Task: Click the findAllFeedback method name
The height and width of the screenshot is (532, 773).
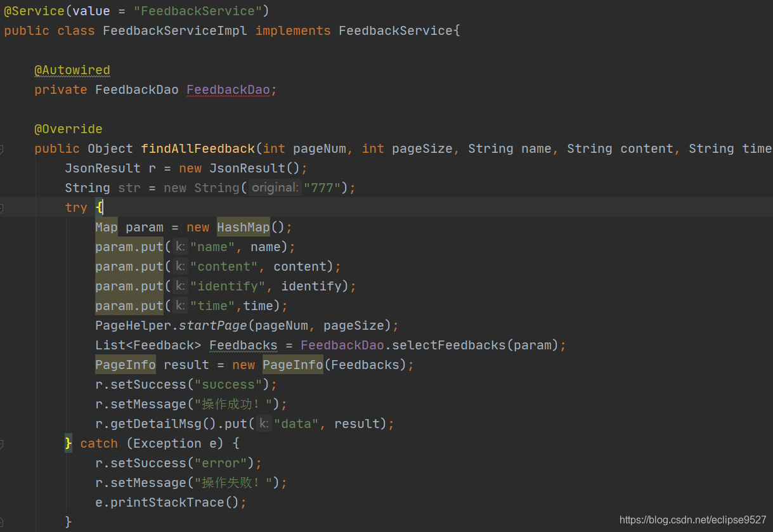Action: (x=198, y=148)
